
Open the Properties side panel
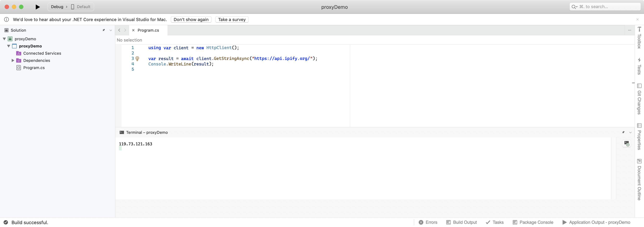(x=639, y=137)
